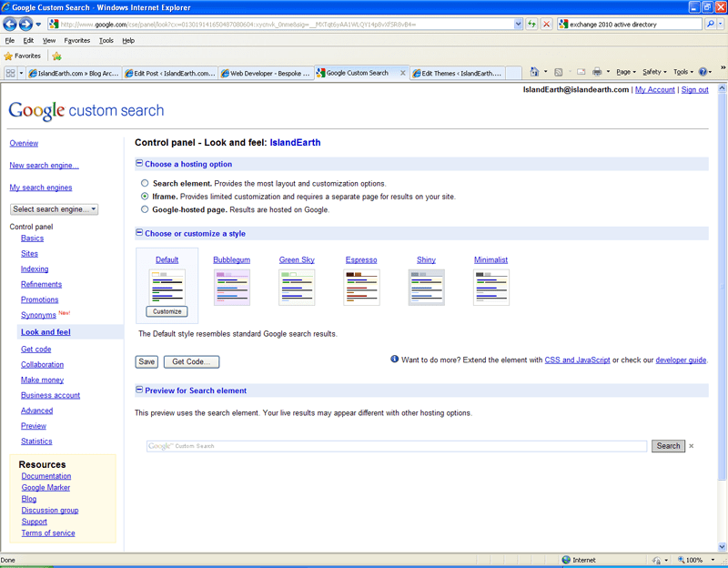Viewport: 728px width, 568px height.
Task: Collapse the Choose a hosting option section
Action: (139, 164)
